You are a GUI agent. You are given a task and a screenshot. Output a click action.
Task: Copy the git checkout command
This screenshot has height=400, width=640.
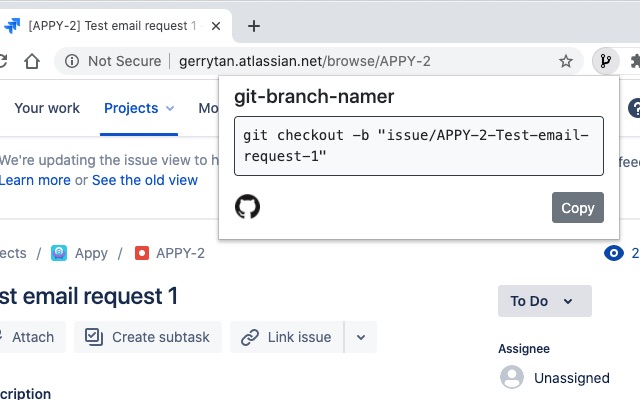578,208
